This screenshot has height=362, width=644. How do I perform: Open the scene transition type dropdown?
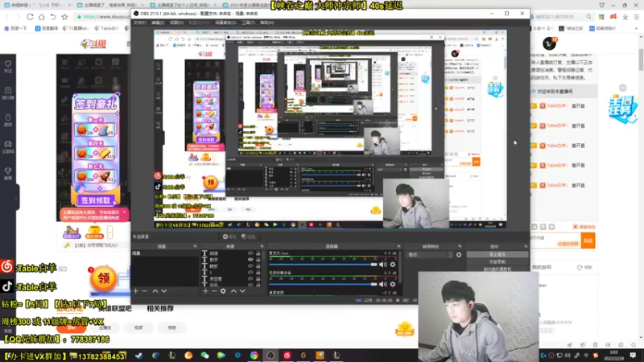click(430, 255)
